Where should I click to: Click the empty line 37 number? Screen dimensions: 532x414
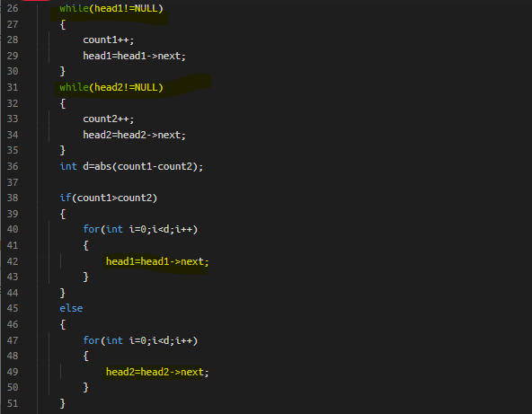[13, 182]
